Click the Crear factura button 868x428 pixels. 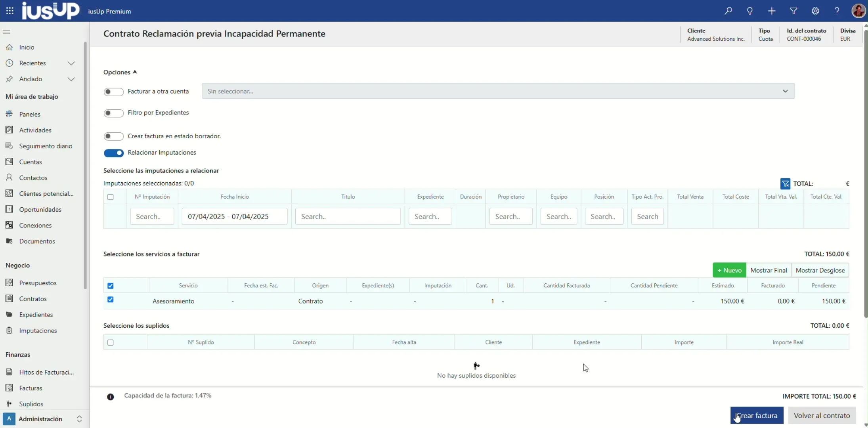click(x=757, y=415)
